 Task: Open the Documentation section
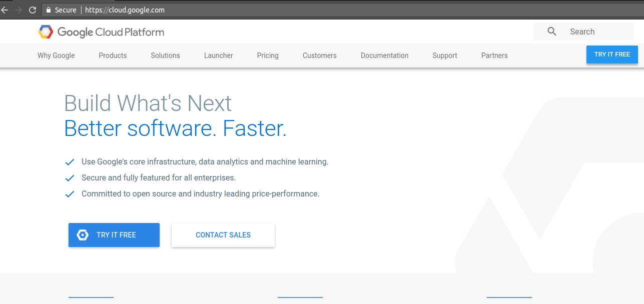(x=384, y=55)
